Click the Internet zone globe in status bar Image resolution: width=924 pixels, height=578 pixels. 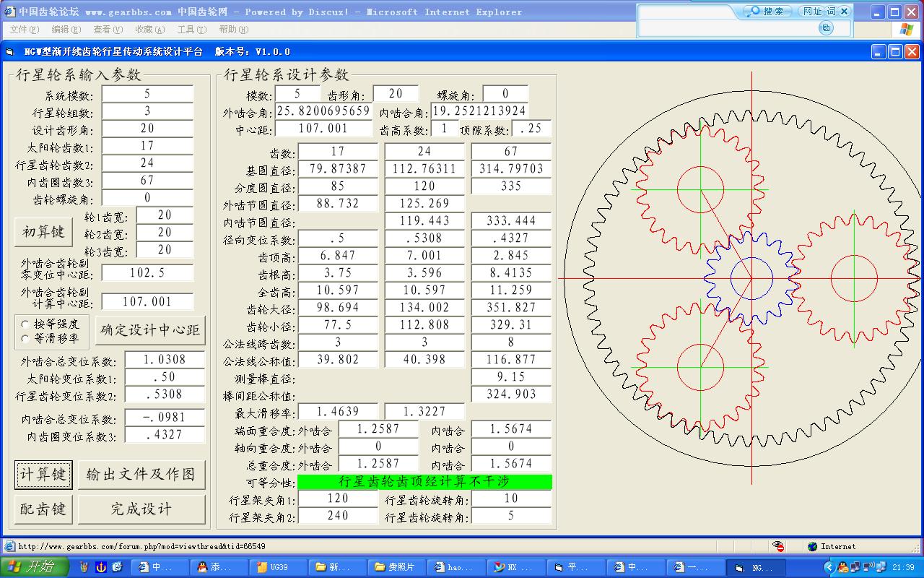[x=813, y=546]
